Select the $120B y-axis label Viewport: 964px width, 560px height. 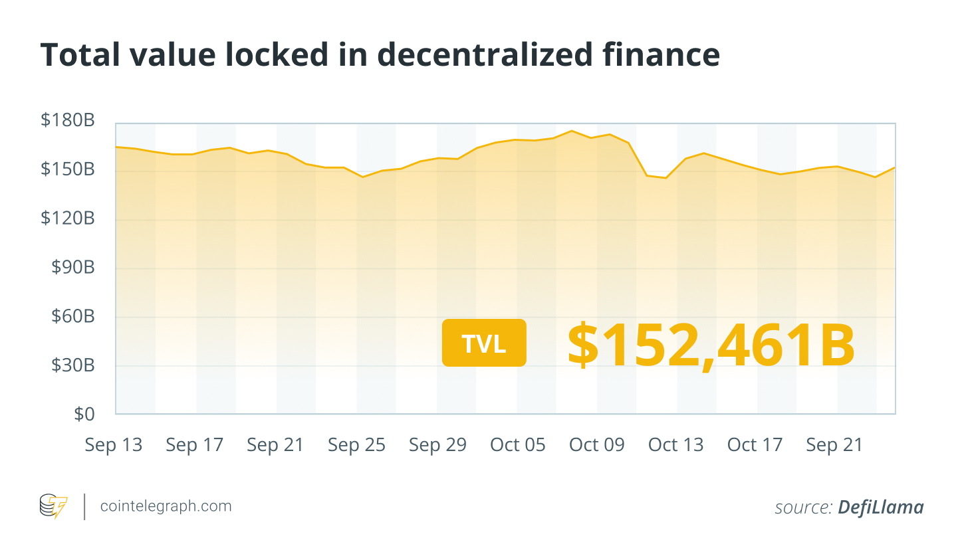click(x=68, y=218)
